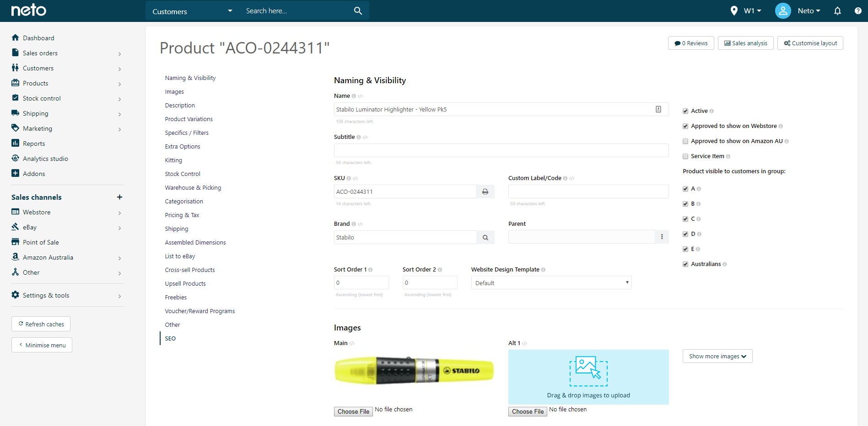
Task: Click the Customers people icon
Action: coord(15,68)
